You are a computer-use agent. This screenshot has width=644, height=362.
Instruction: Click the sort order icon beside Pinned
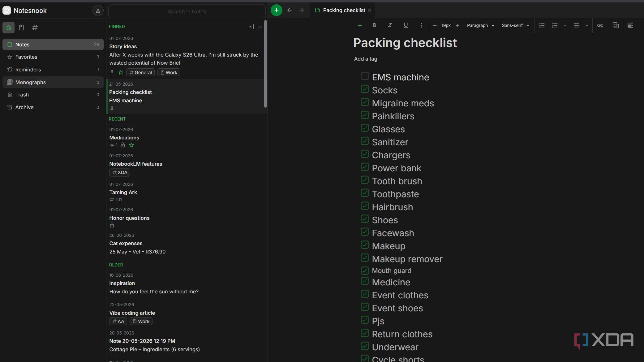click(252, 27)
